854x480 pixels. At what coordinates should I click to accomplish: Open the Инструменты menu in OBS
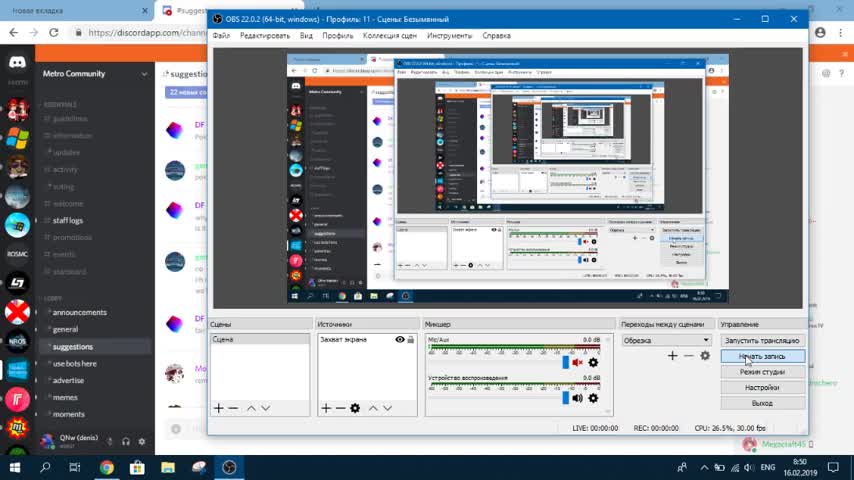coord(449,35)
